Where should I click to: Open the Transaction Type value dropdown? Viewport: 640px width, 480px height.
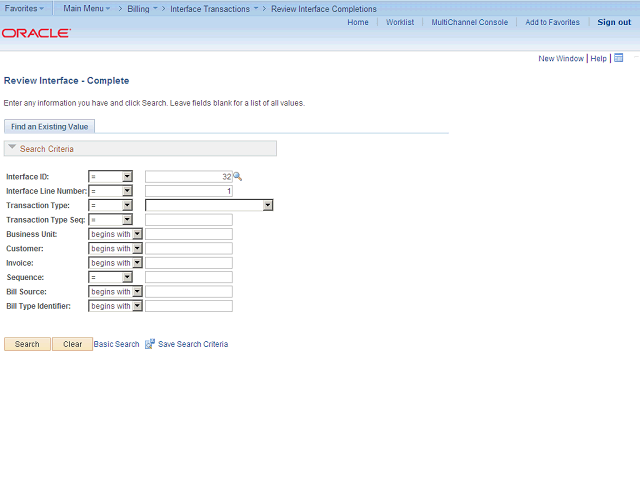[209, 205]
